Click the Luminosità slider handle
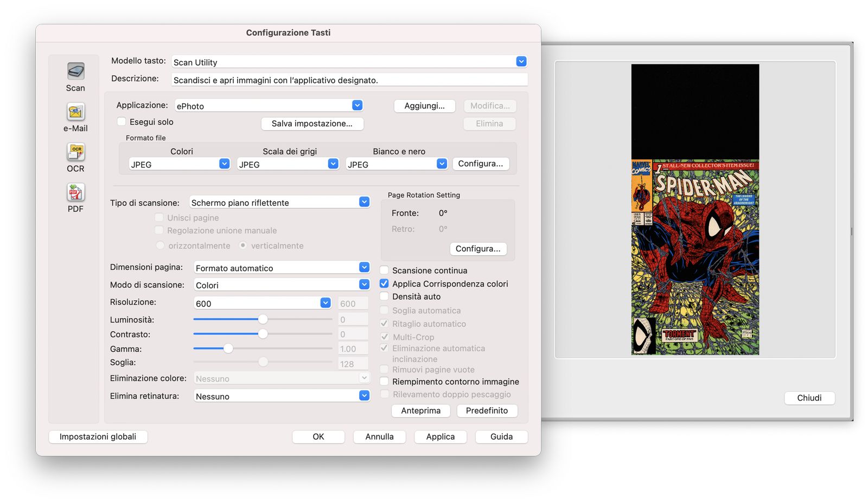 pos(263,319)
